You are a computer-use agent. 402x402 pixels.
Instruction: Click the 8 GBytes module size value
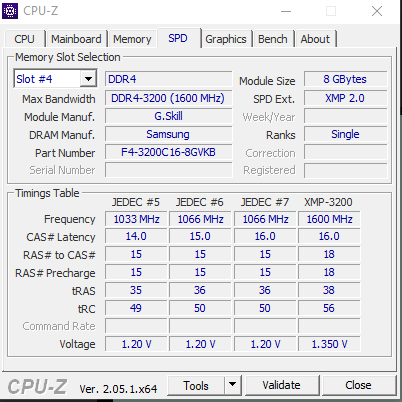click(345, 79)
